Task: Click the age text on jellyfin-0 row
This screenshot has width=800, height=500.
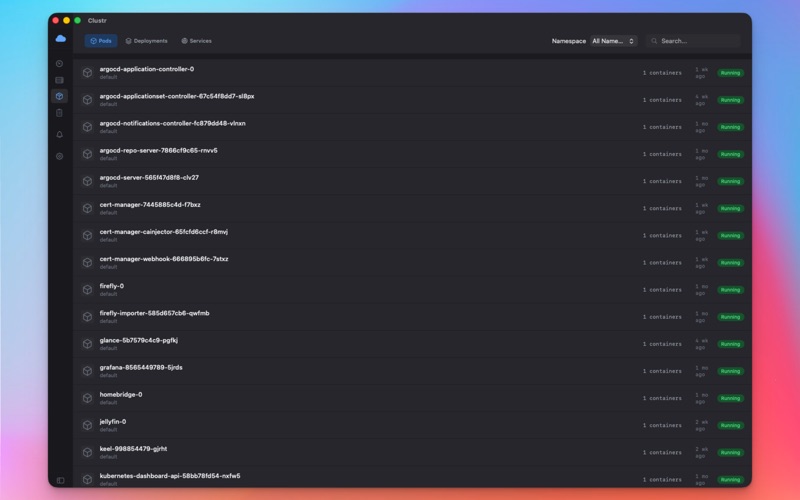Action: (x=702, y=425)
